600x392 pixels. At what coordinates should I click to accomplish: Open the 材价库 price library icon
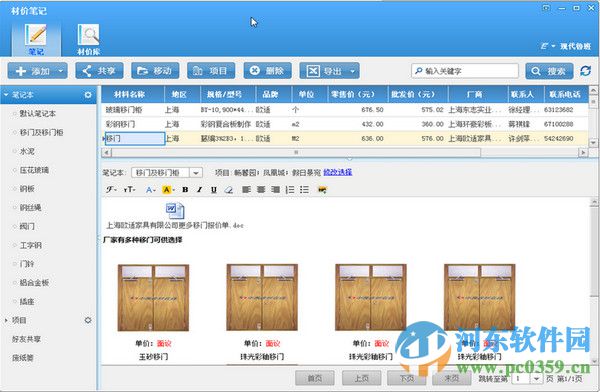click(x=88, y=39)
